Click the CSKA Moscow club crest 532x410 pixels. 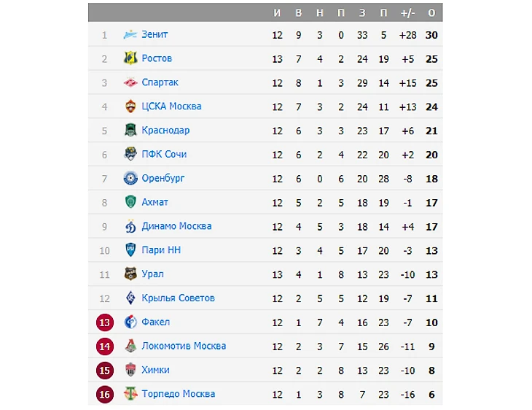pos(130,107)
